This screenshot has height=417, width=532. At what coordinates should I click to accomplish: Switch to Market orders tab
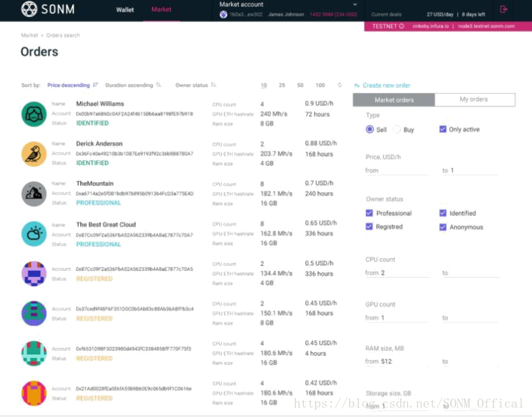394,100
